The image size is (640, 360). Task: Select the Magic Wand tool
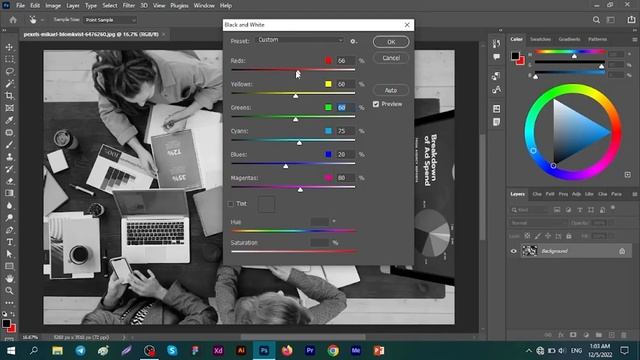tap(9, 84)
